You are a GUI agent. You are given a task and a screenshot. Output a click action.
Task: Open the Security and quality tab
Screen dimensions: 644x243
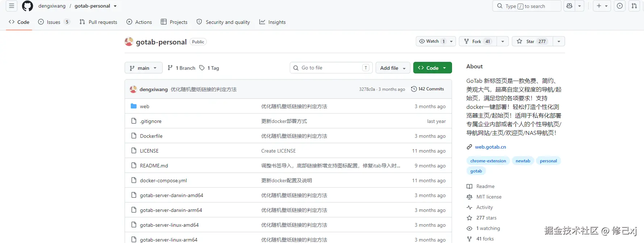click(223, 22)
